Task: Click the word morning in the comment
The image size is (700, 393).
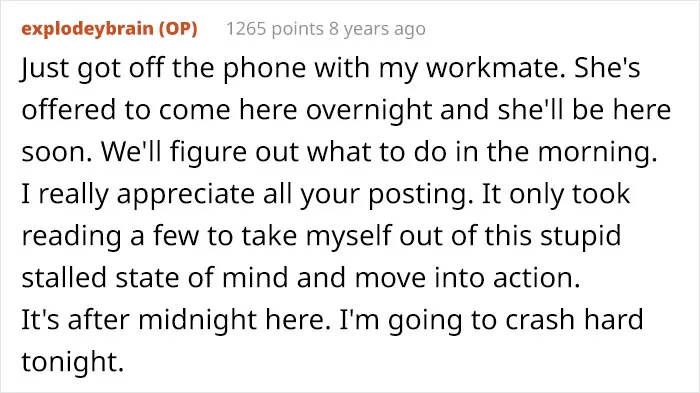Action: [594, 152]
